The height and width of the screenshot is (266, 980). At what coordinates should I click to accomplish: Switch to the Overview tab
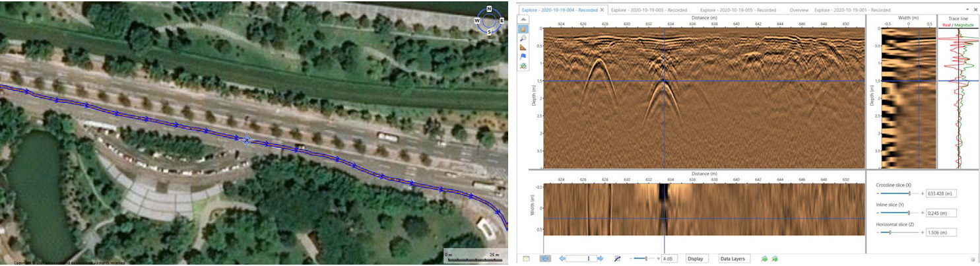click(799, 10)
